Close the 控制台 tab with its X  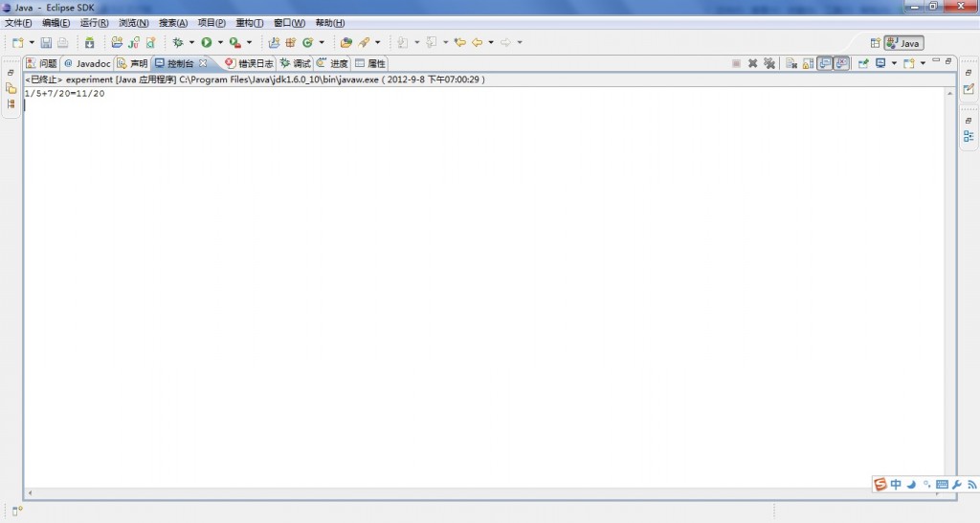click(203, 63)
